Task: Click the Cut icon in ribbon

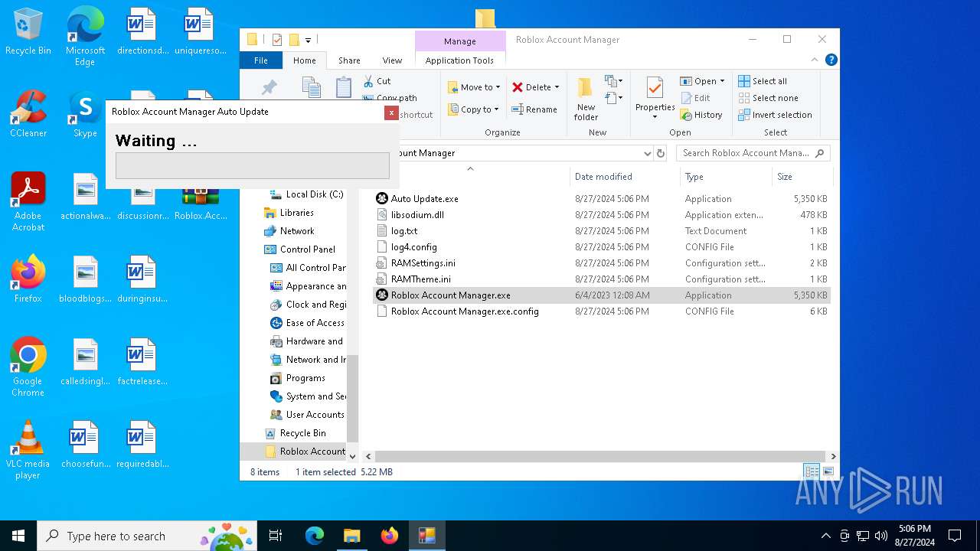Action: pyautogui.click(x=368, y=81)
